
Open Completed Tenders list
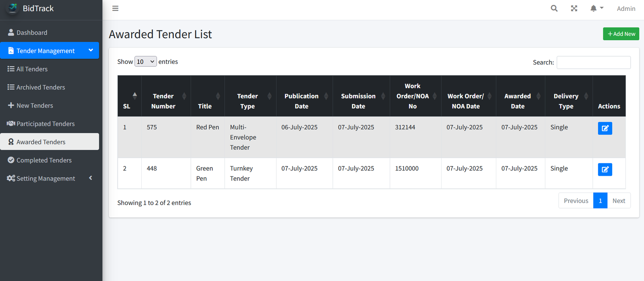[x=44, y=160]
